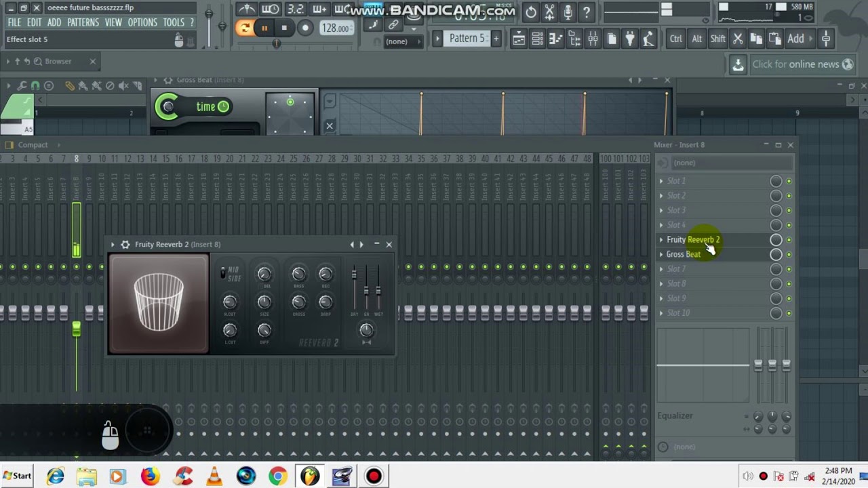The height and width of the screenshot is (488, 868).
Task: Click the metronome icon in the transport bar
Action: pos(247,9)
